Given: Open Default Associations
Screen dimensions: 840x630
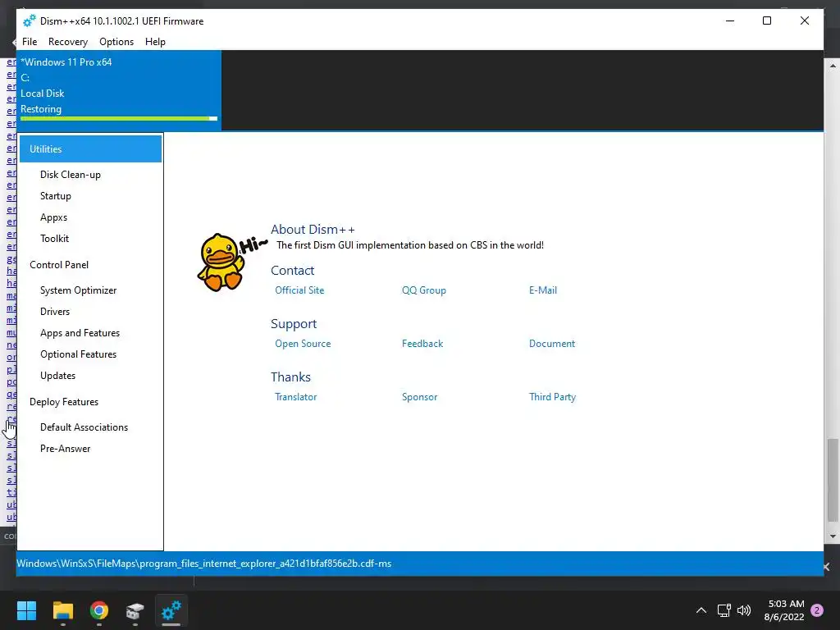Looking at the screenshot, I should pyautogui.click(x=84, y=427).
